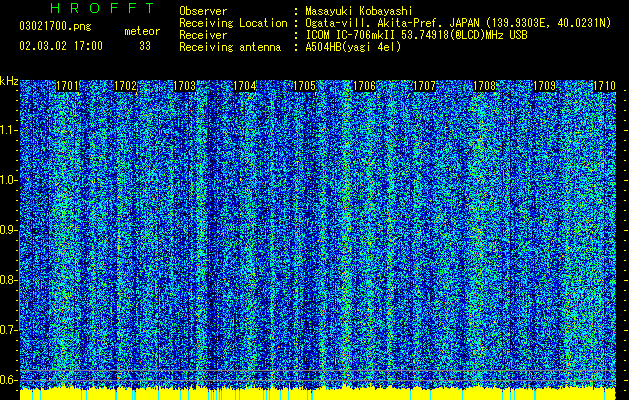Screen dimensions: 629x400
Task: Click the 1710 time marker
Action: point(605,86)
